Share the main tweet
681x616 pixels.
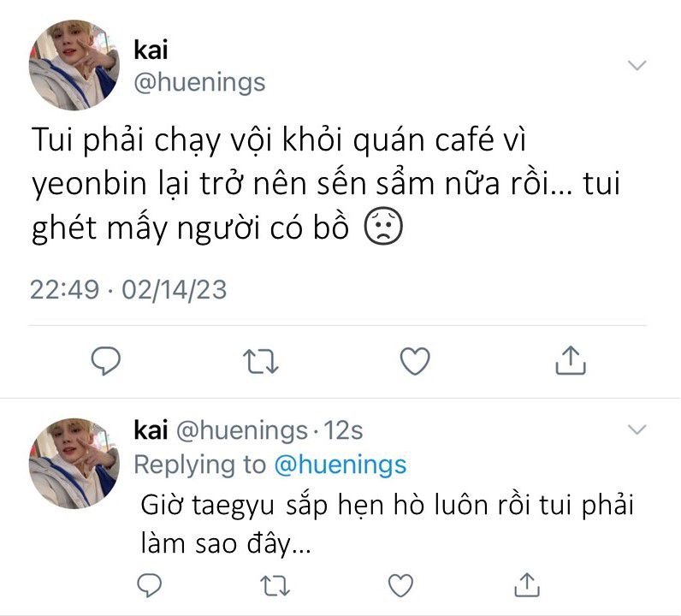pyautogui.click(x=571, y=361)
